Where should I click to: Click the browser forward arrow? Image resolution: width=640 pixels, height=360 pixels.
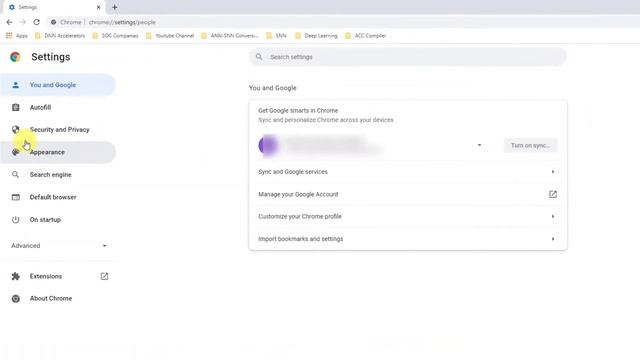23,22
